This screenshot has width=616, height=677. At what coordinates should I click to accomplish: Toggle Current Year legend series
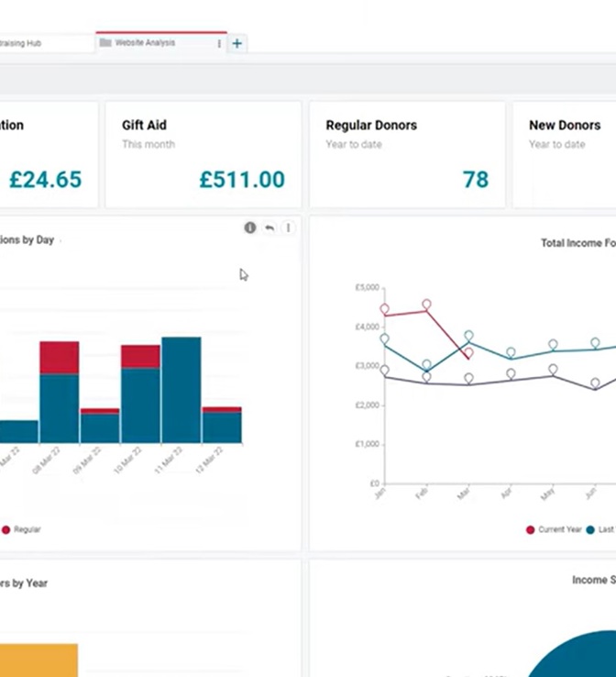coord(554,529)
